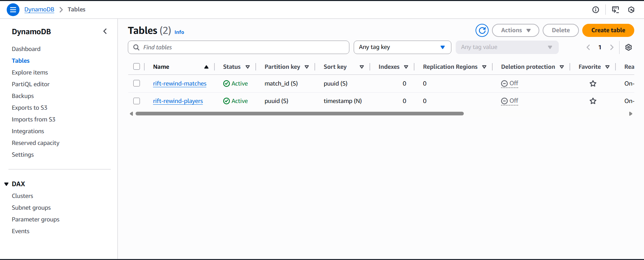644x260 pixels.
Task: Refresh the tables list
Action: [x=482, y=31]
